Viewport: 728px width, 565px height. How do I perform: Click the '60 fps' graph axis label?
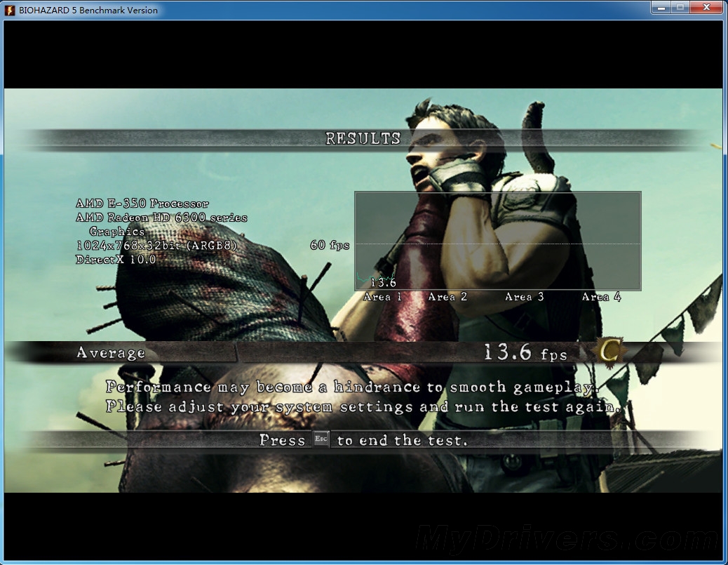click(x=330, y=245)
